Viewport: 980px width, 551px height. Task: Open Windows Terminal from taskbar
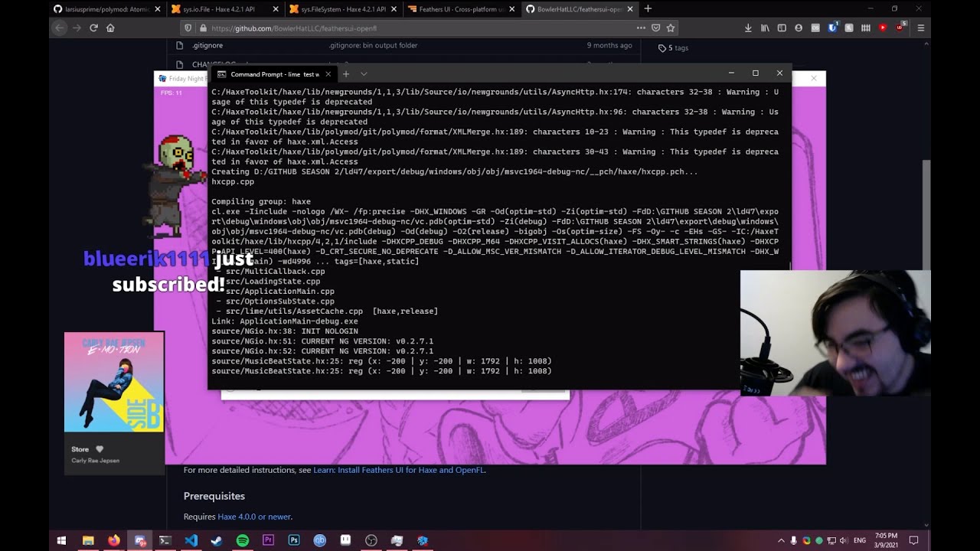[165, 540]
